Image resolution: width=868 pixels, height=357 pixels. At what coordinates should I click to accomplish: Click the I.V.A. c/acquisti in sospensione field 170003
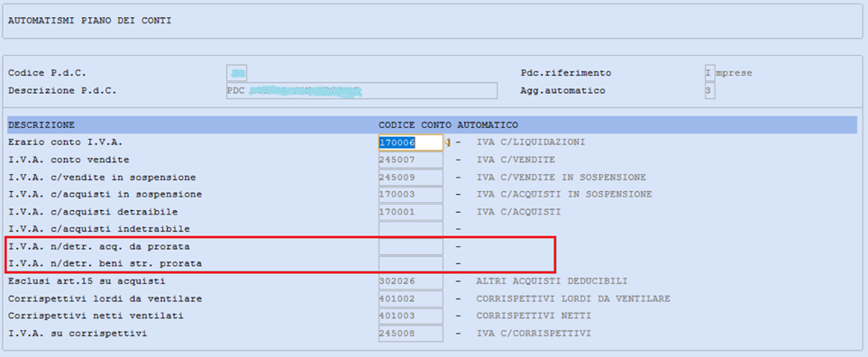[x=411, y=194]
